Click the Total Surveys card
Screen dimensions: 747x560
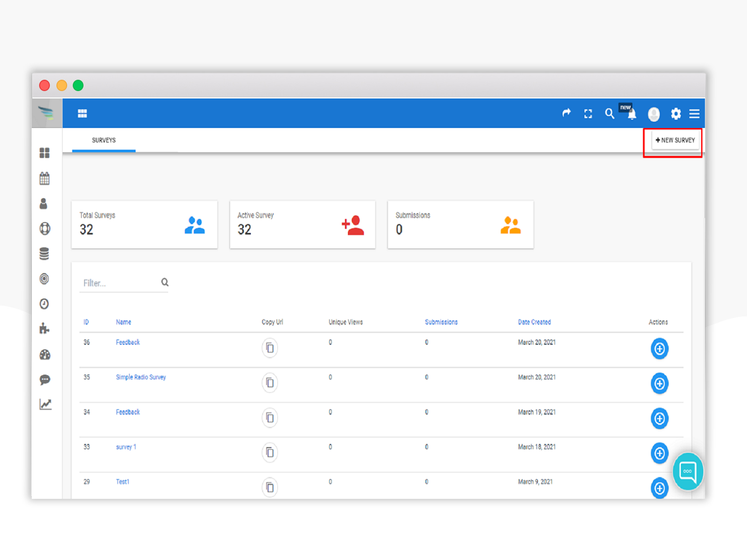tap(144, 224)
